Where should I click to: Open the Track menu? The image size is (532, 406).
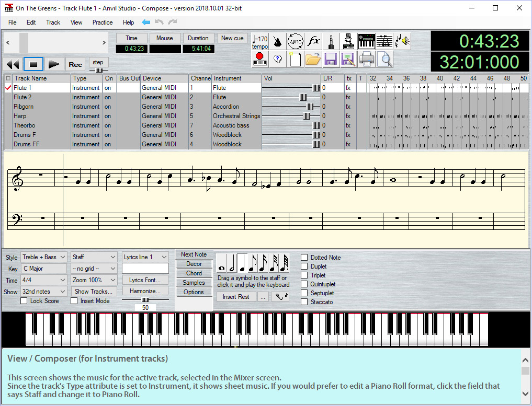click(53, 22)
